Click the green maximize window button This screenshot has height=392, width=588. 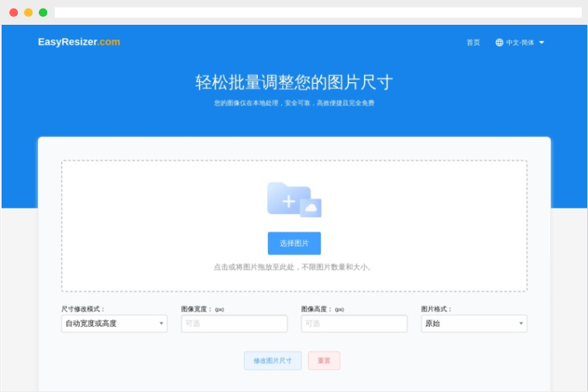pyautogui.click(x=43, y=12)
